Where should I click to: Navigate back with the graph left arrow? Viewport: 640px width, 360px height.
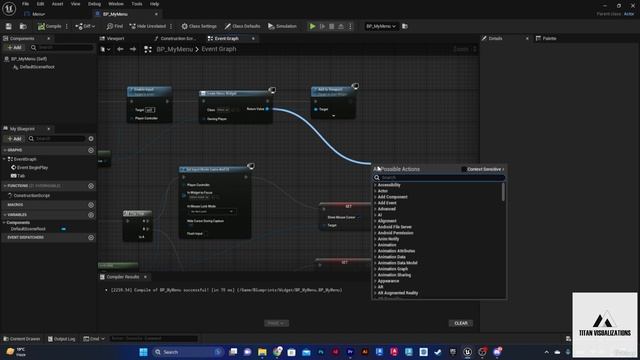click(x=120, y=49)
